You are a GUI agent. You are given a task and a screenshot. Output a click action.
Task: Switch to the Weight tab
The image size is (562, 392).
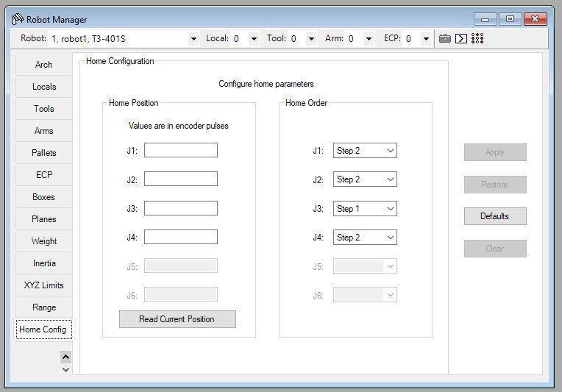43,241
